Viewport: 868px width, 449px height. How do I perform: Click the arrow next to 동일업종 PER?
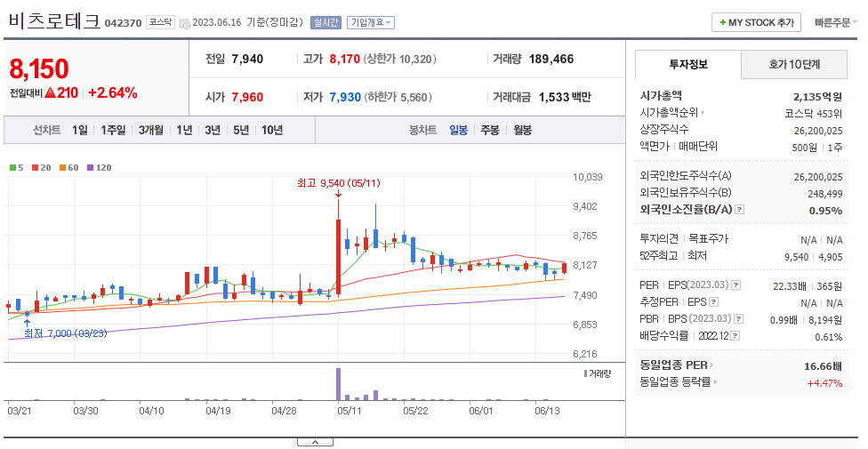(711, 365)
